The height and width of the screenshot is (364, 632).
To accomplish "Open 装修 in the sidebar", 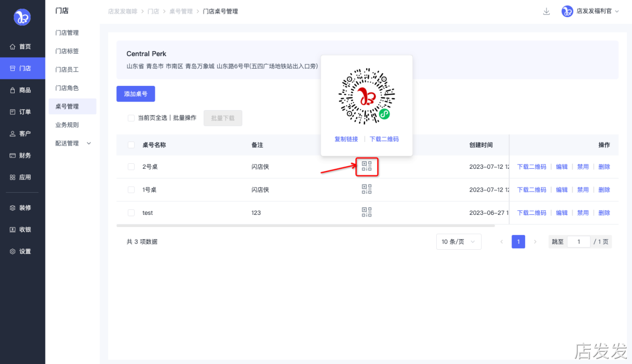I will tap(22, 207).
